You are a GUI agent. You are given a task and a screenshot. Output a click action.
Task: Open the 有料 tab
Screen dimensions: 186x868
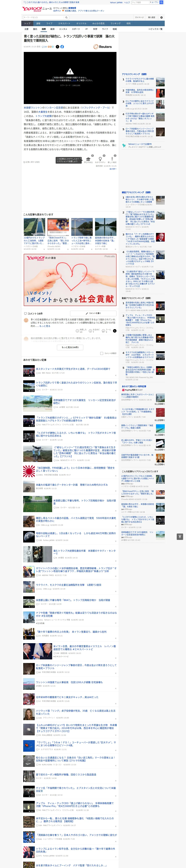(x=128, y=24)
